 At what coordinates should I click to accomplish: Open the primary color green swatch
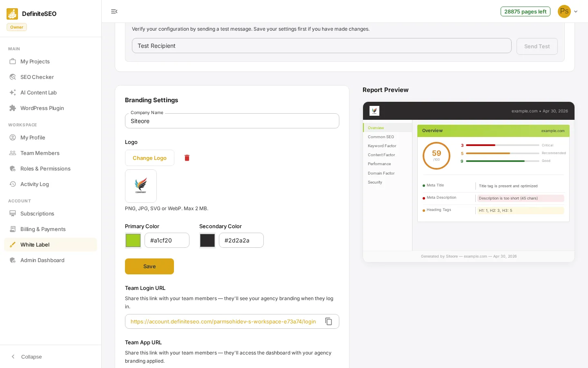(133, 240)
